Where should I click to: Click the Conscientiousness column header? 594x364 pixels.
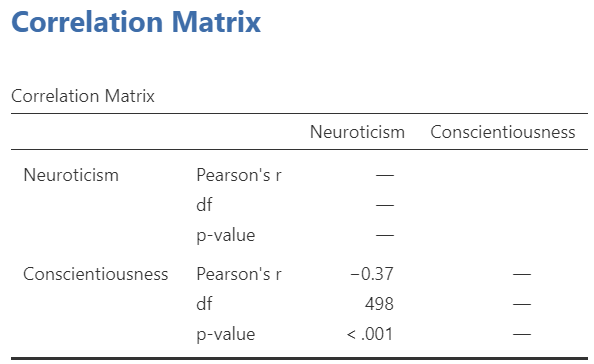[503, 132]
